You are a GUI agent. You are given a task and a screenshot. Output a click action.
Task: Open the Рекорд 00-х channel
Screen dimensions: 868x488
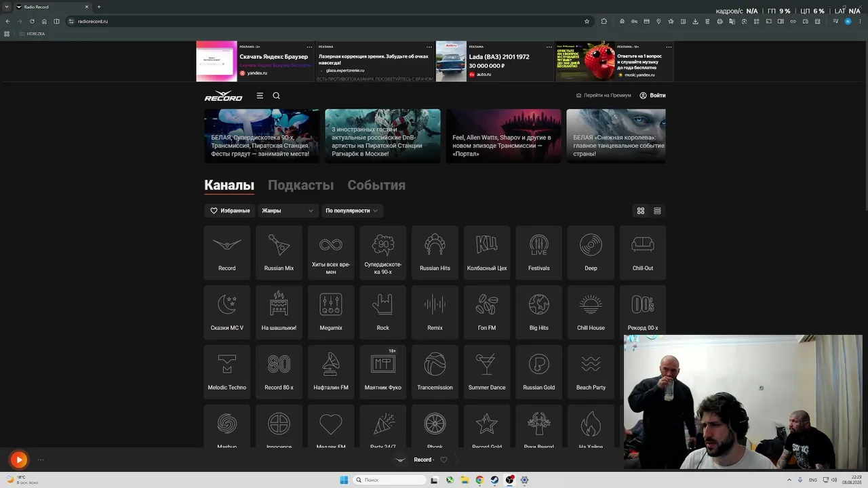coord(643,310)
